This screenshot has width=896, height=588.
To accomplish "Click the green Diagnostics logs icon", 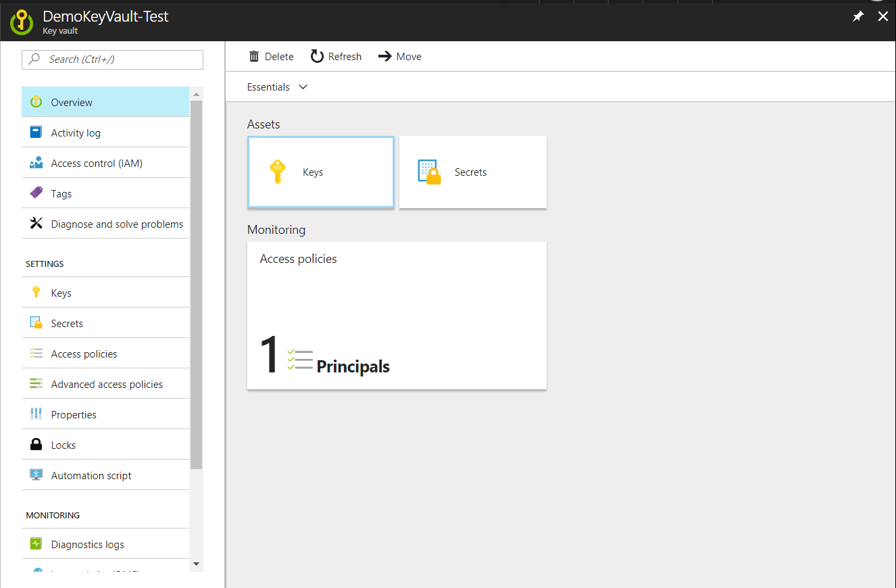I will (x=36, y=544).
